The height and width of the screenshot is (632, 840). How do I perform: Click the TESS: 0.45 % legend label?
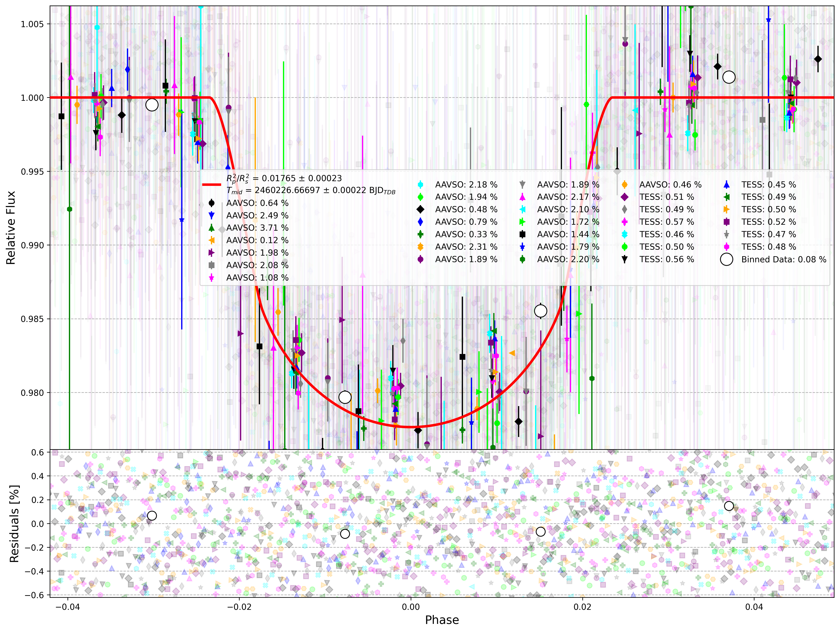(769, 185)
